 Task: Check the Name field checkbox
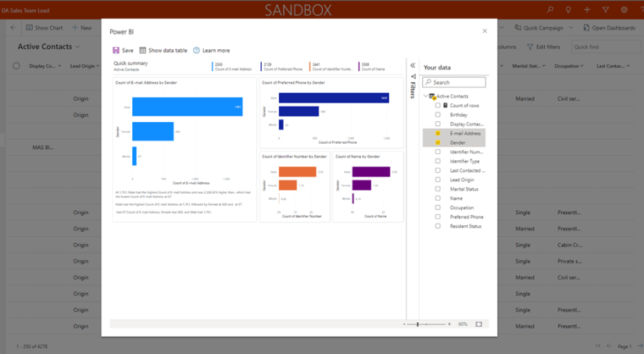tap(438, 198)
